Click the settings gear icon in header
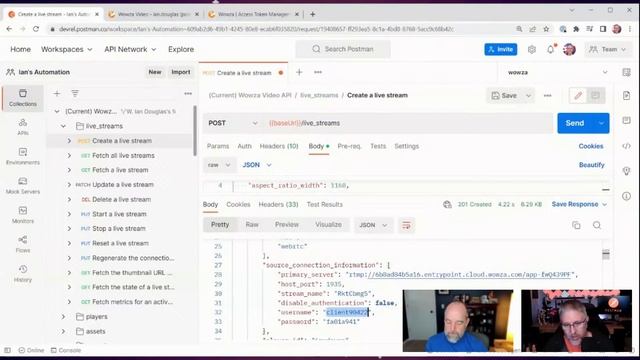The image size is (640, 360). (531, 49)
